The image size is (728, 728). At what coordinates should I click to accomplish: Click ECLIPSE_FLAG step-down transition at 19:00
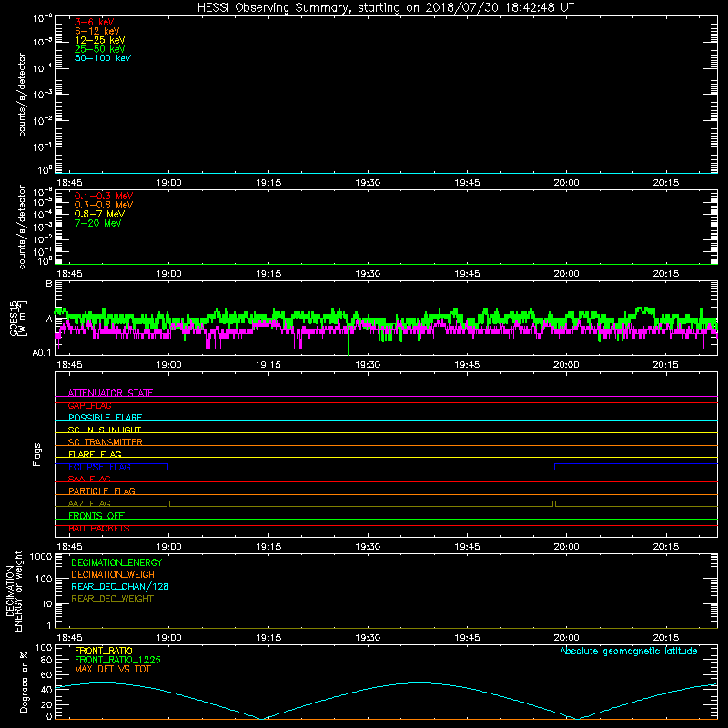168,467
